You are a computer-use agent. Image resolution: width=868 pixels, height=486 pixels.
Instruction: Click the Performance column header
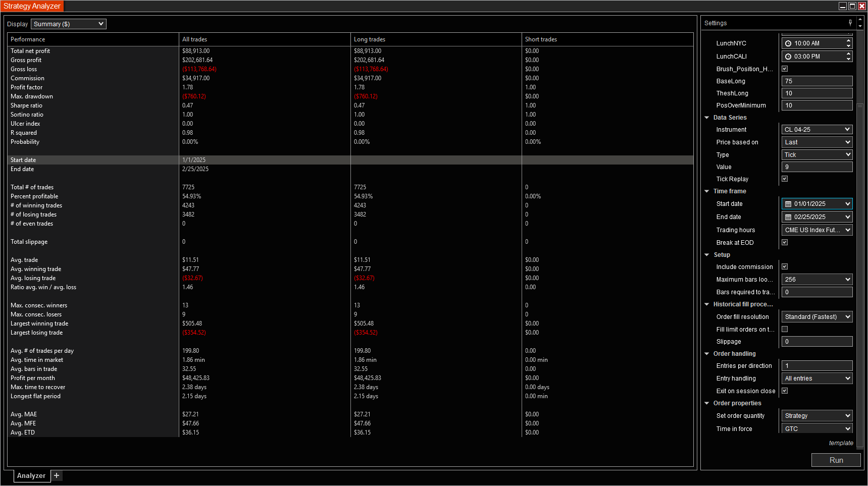[x=93, y=39]
